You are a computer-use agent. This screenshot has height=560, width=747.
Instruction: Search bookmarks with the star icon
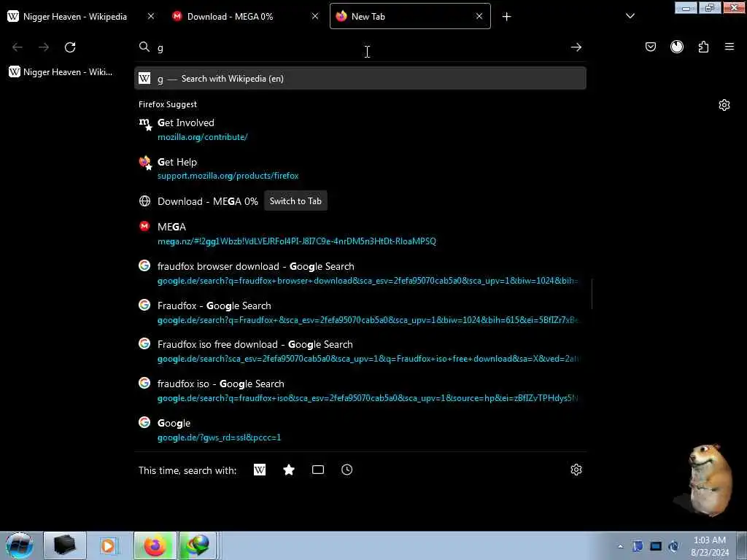tap(289, 470)
